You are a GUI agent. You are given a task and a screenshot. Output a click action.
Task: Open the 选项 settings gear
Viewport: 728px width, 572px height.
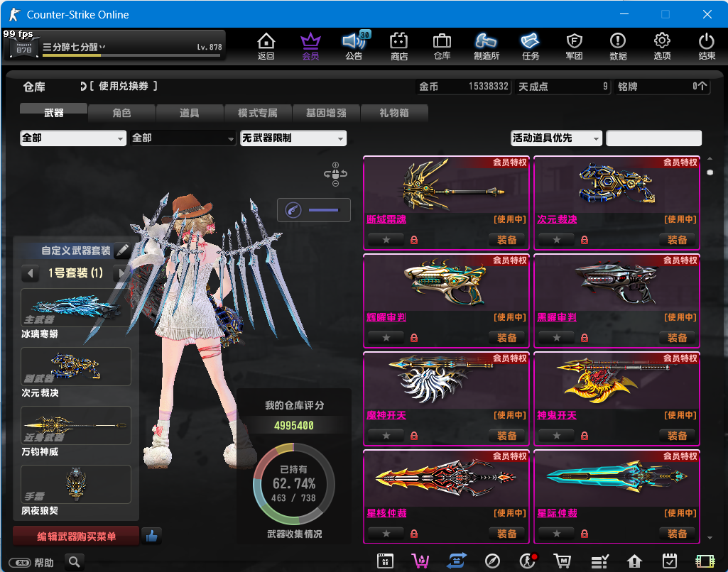pos(662,46)
